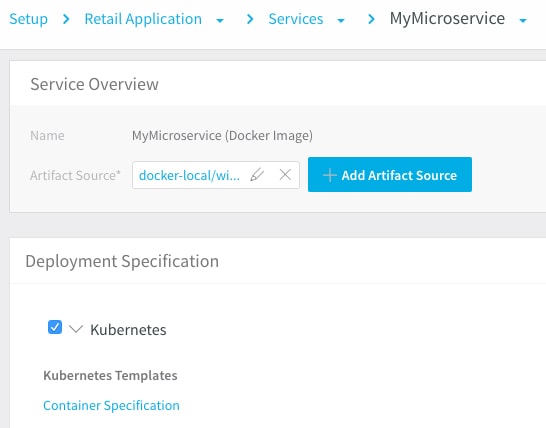Navigate to Services breadcrumb
The image size is (546, 428).
[x=296, y=19]
